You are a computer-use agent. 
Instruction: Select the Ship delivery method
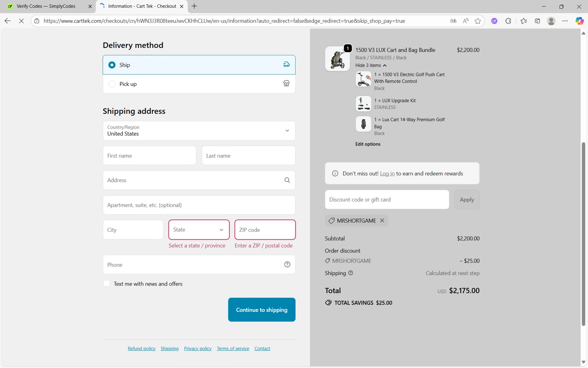point(199,65)
